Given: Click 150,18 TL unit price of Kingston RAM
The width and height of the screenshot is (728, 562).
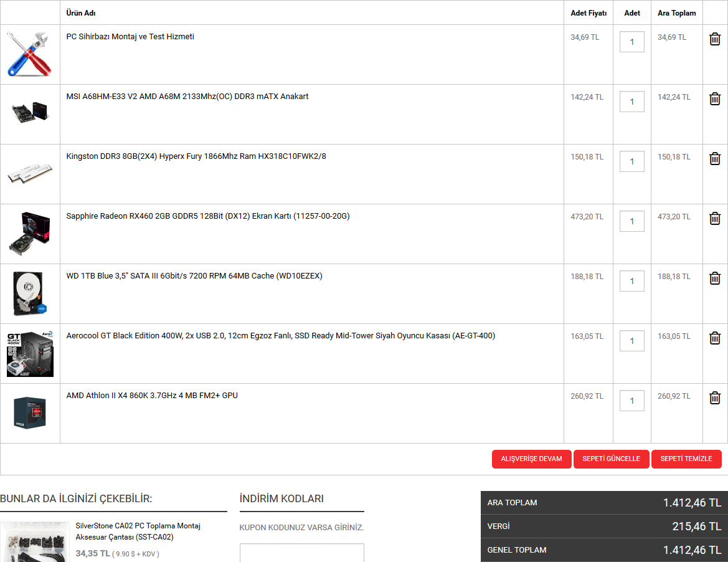Looking at the screenshot, I should tap(587, 157).
